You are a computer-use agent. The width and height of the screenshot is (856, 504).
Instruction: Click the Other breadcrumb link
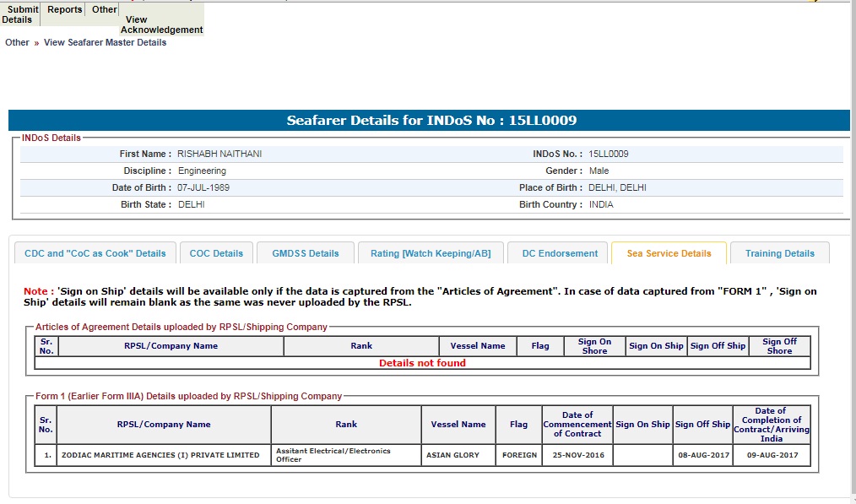pos(17,42)
